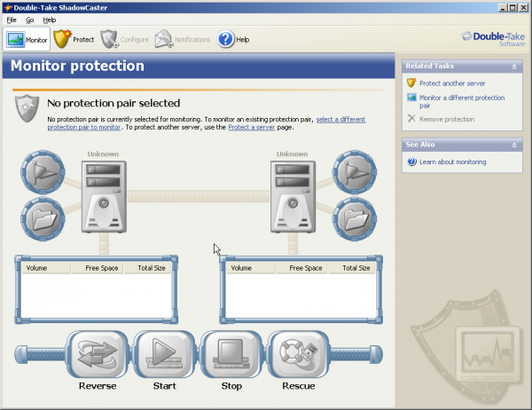Sort left table by Total Size column
This screenshot has width=532, height=410.
click(x=147, y=268)
